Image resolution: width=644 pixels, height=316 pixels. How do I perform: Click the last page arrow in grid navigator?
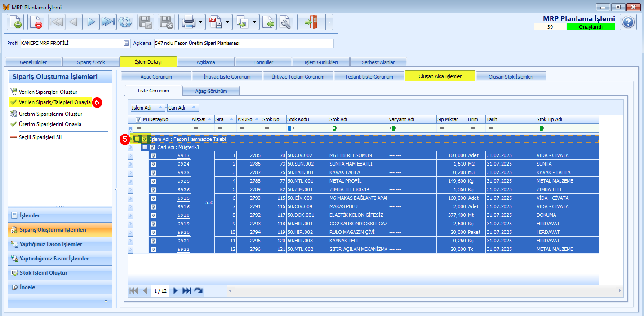coord(187,291)
